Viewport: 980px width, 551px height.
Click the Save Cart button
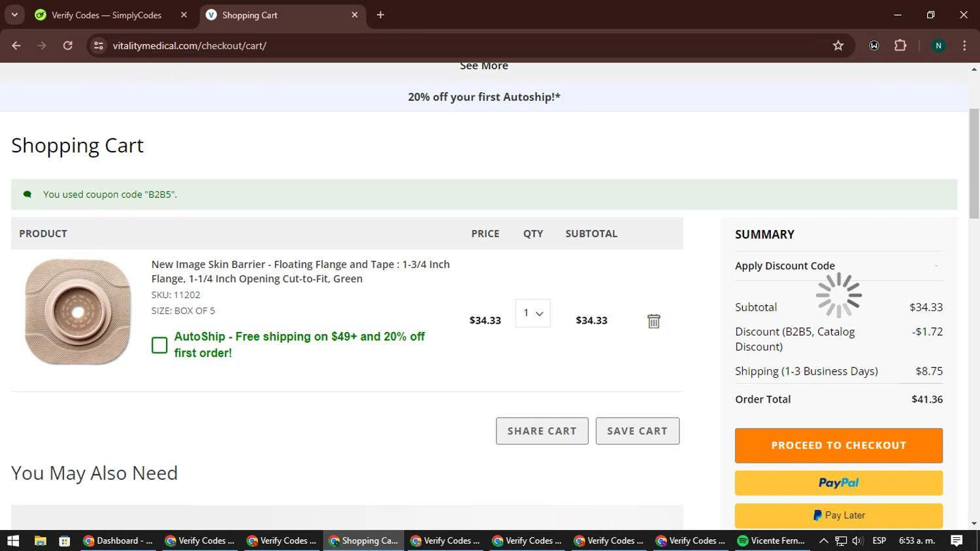[638, 431]
